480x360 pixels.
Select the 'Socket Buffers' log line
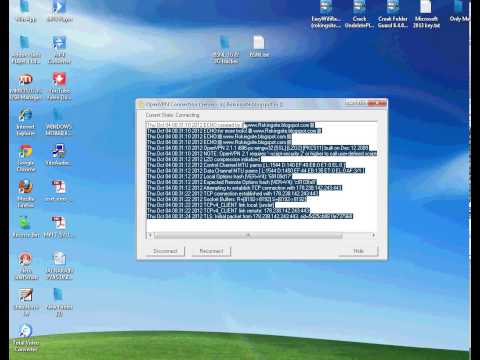click(x=227, y=199)
